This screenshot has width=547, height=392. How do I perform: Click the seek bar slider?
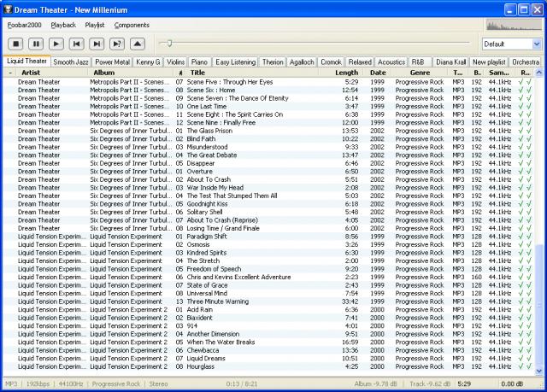[170, 43]
